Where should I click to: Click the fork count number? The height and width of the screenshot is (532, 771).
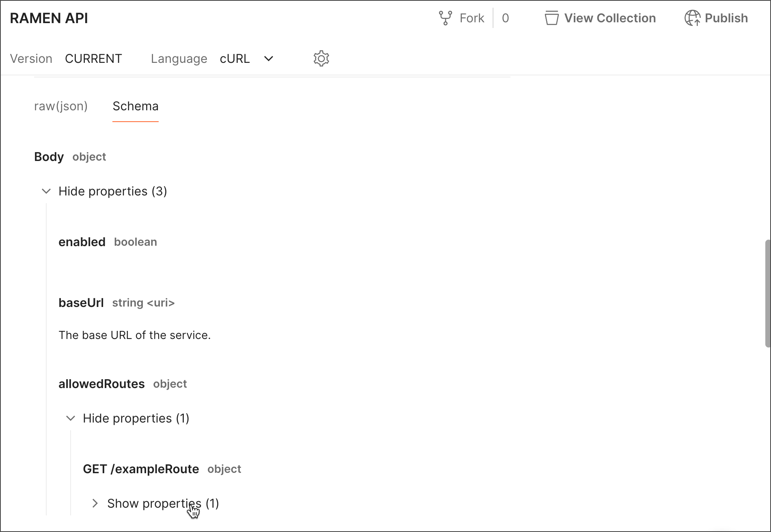(x=505, y=18)
